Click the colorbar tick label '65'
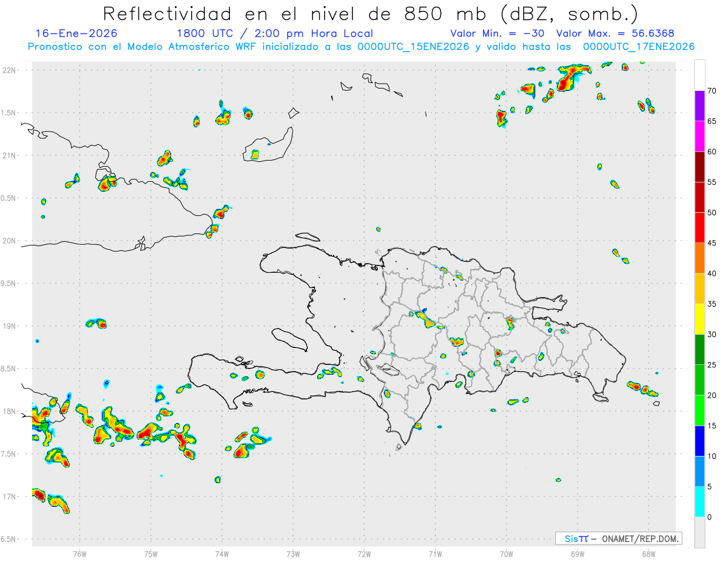The image size is (728, 562). click(x=712, y=121)
